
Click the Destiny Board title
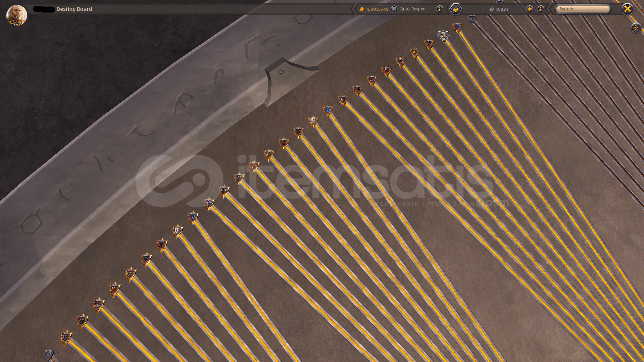pyautogui.click(x=74, y=9)
